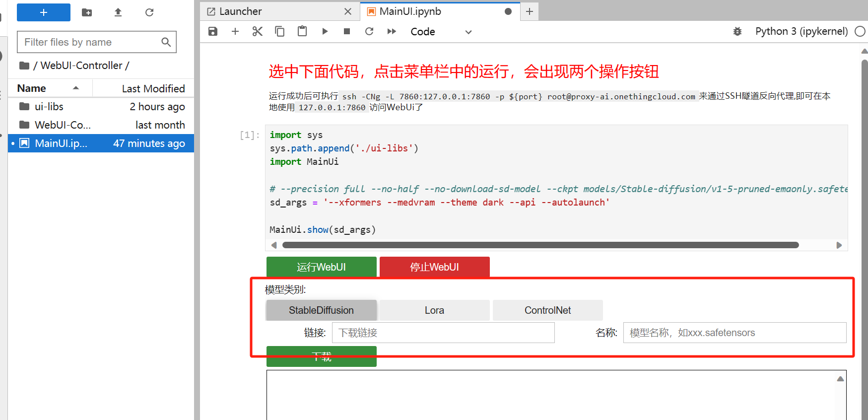Click the MainUI.ipynb tab unsaved dot
Viewport: 868px width, 420px height.
[508, 11]
